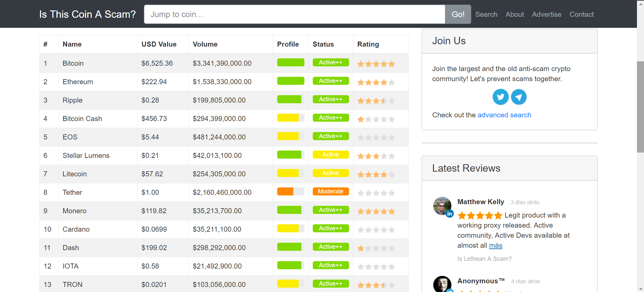This screenshot has height=292, width=644.
Task: Open the advanced search link
Action: [x=504, y=115]
